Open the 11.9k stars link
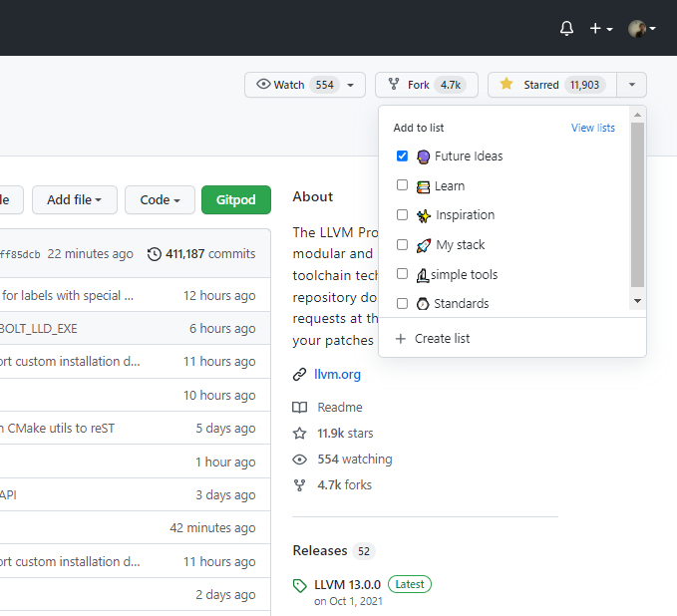677x616 pixels. [x=345, y=433]
